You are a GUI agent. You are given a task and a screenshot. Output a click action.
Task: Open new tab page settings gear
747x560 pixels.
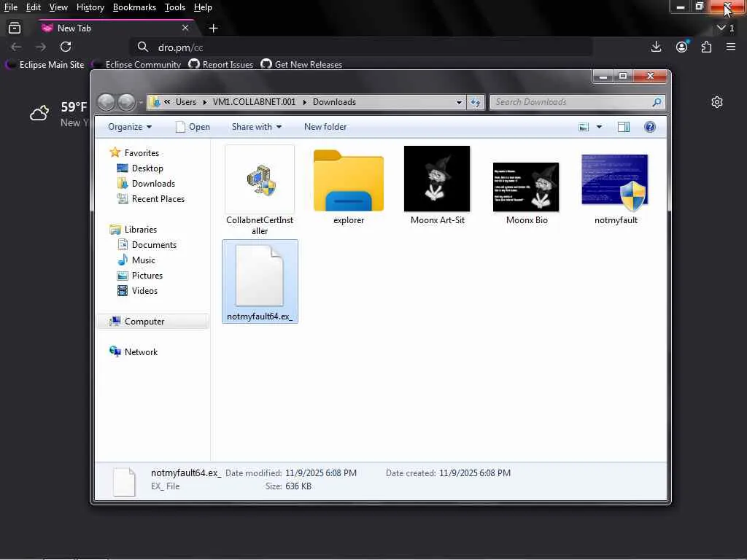[x=716, y=102]
